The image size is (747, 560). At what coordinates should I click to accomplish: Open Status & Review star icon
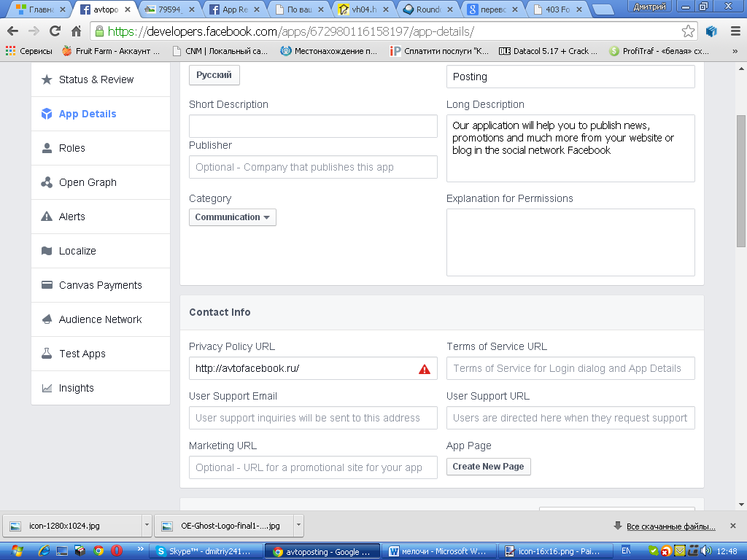pyautogui.click(x=47, y=79)
